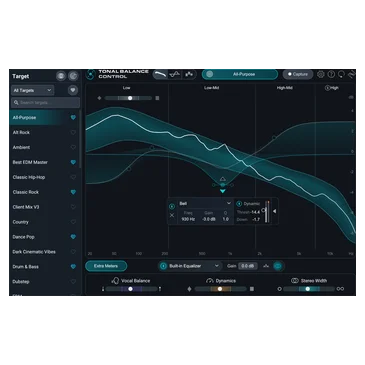Screen dimensions: 365x365
Task: Open the settings gear icon
Action: [x=321, y=74]
